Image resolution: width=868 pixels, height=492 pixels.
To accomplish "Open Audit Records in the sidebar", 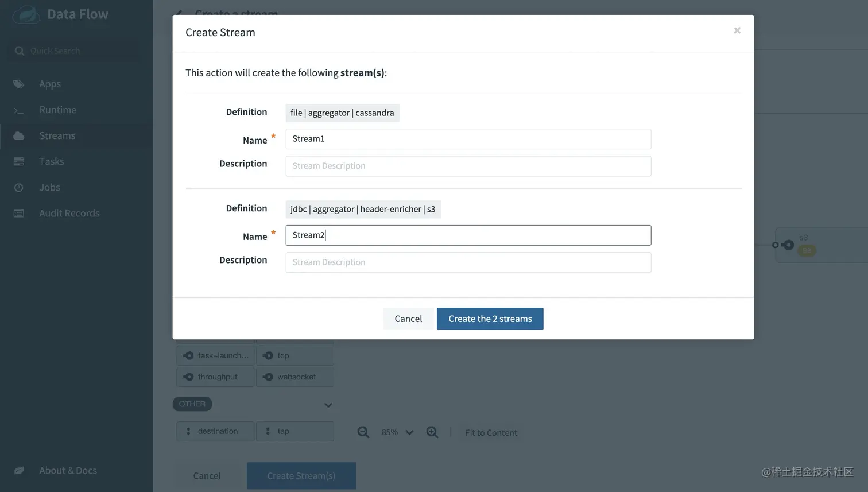I will pos(69,213).
